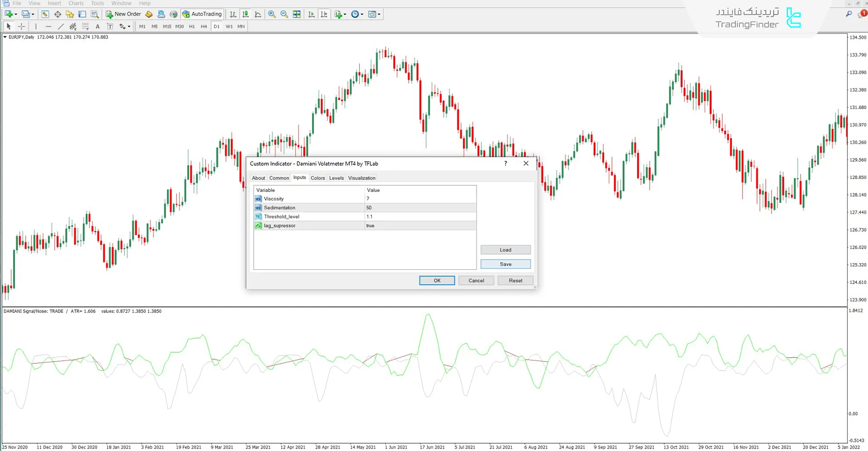Select the Fibonacci retracement tool
The height and width of the screenshot is (451, 868).
coord(85,27)
